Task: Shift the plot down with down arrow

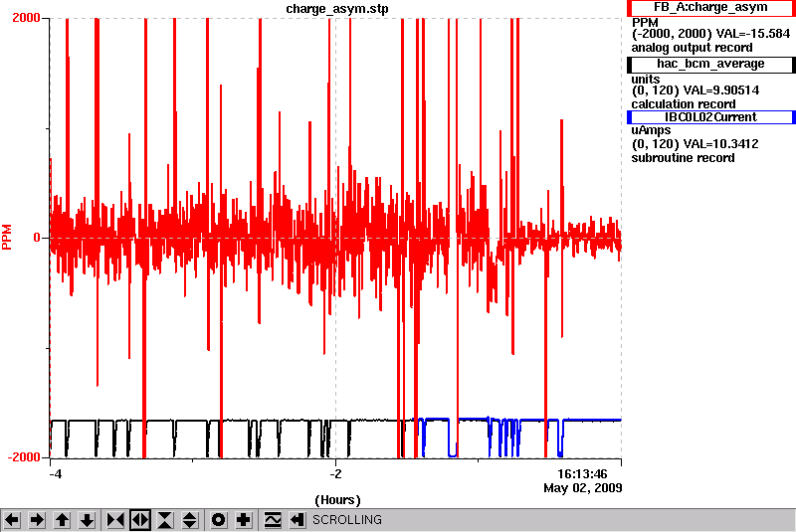Action: point(87,520)
